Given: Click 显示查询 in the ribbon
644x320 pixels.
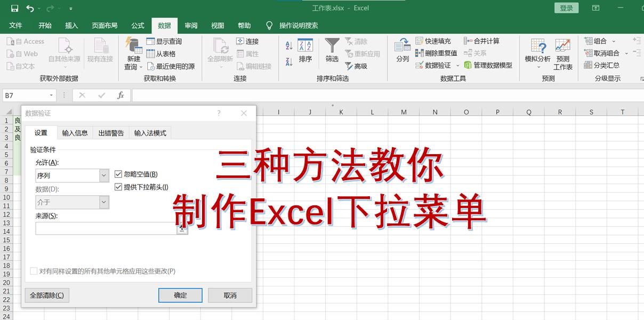Looking at the screenshot, I should [x=164, y=41].
